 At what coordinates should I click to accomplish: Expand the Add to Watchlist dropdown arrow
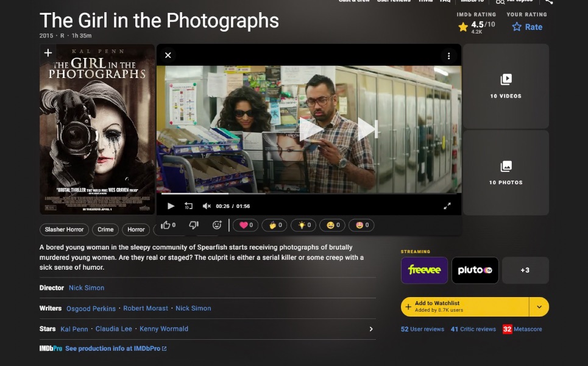coord(539,307)
